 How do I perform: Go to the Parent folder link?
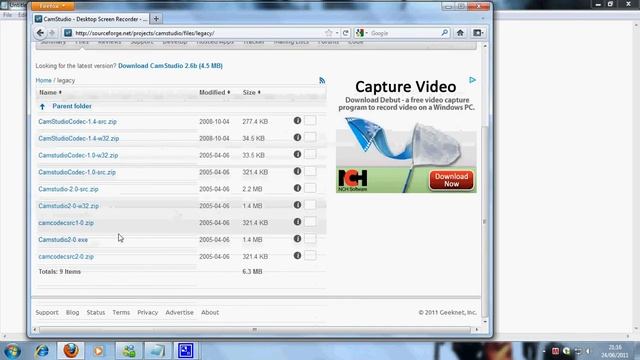(71, 106)
